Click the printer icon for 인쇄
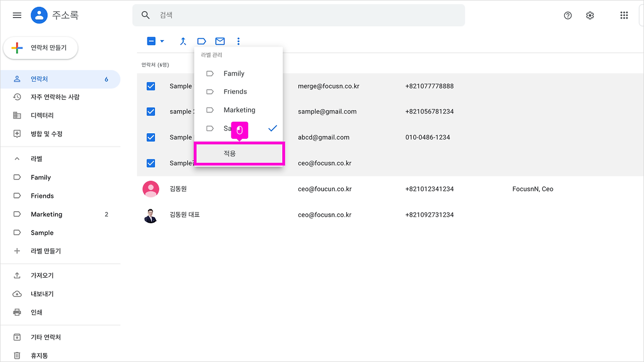 [x=17, y=312]
